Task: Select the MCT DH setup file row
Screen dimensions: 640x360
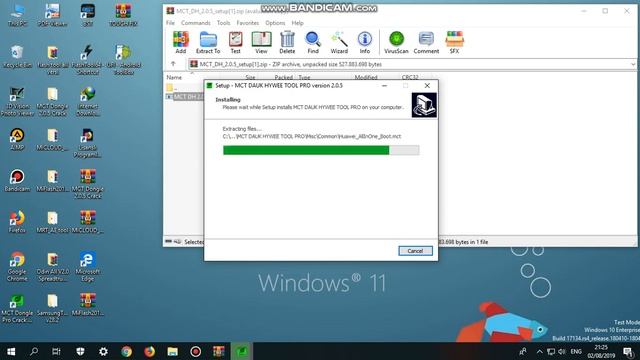Action: [x=184, y=96]
